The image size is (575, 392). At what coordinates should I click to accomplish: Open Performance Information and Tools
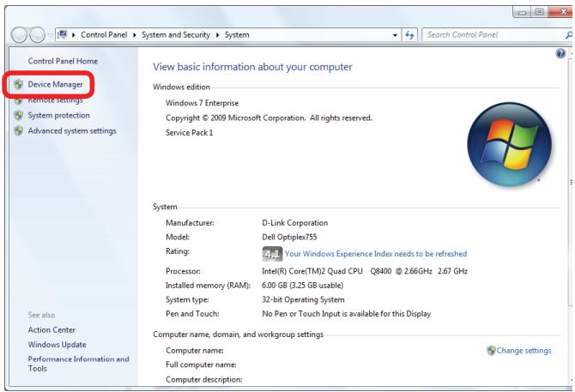tap(78, 364)
